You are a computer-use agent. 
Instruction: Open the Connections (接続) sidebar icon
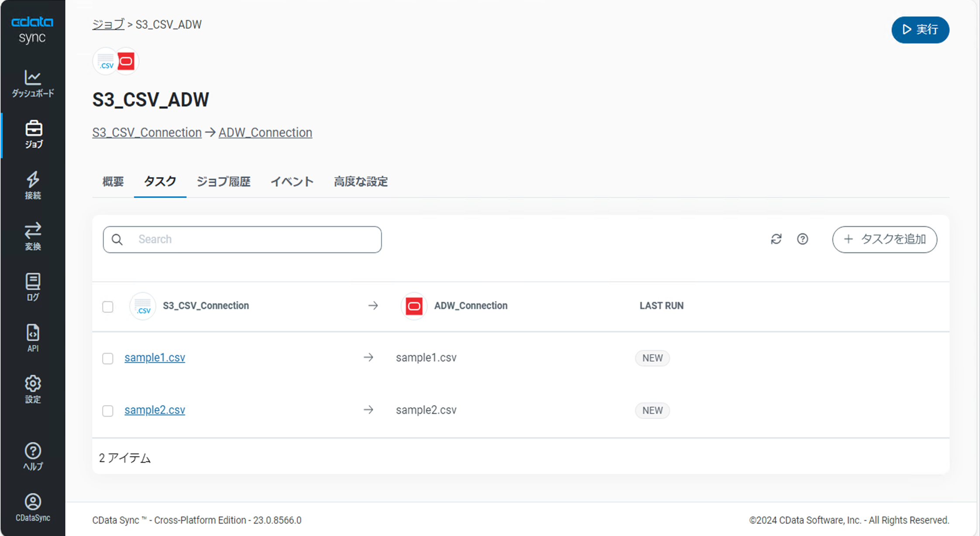click(33, 185)
